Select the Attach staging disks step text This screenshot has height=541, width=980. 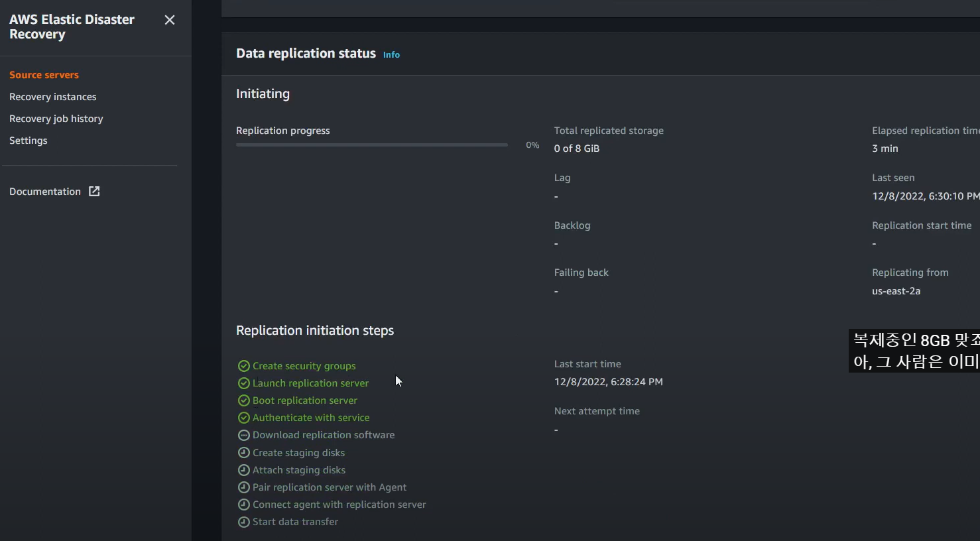coord(299,470)
